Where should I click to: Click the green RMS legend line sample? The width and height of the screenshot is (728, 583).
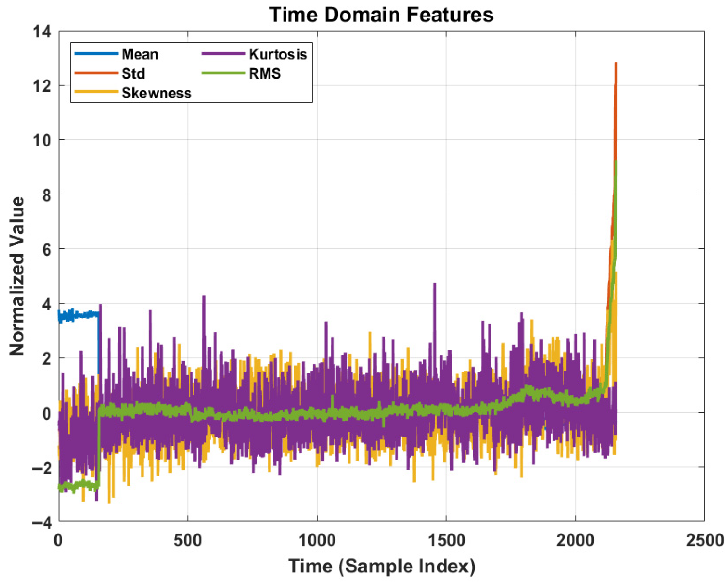[x=223, y=73]
